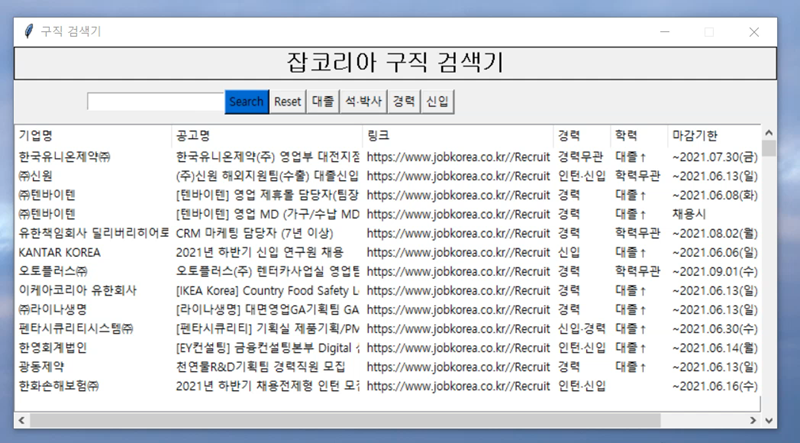Click the deadline ~2021.06.30(수)
Viewport: 800px width, 443px height.
pyautogui.click(x=715, y=329)
